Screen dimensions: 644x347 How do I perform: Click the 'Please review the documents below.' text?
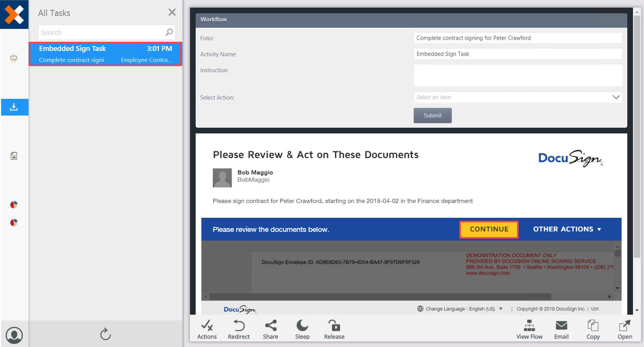coord(271,230)
